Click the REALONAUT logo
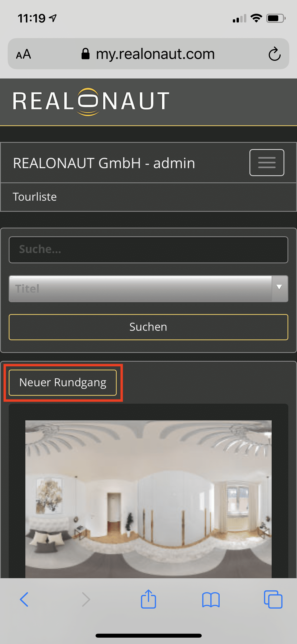Viewport: 297px width, 644px height. tap(91, 102)
